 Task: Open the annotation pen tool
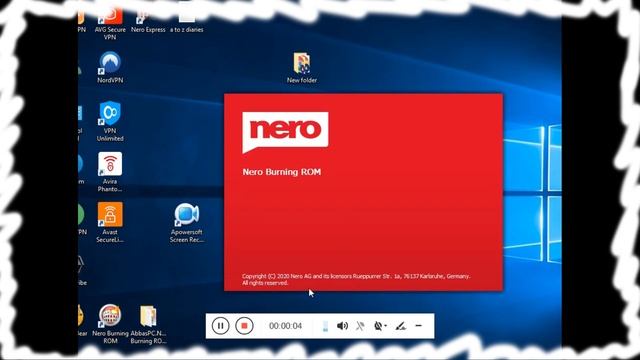[400, 326]
